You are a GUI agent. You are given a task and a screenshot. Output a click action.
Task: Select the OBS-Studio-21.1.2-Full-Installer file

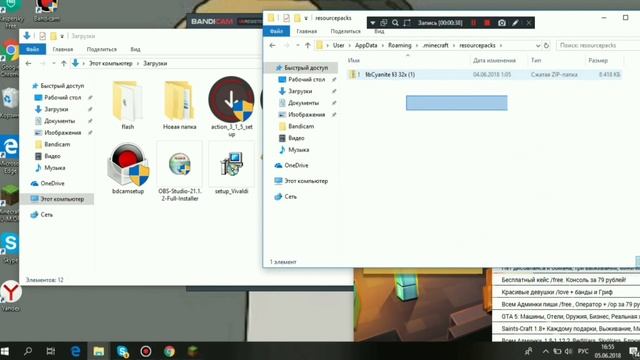pyautogui.click(x=180, y=171)
